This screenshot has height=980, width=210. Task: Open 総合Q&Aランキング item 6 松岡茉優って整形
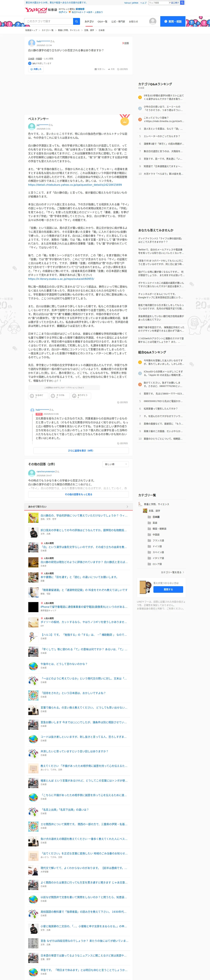[x=160, y=409]
